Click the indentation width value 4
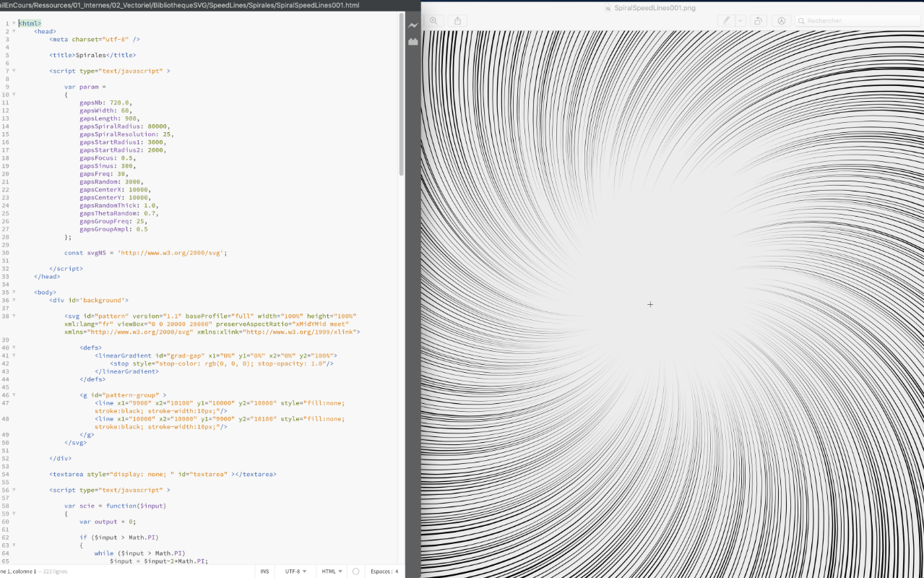924x578 pixels. click(x=397, y=571)
